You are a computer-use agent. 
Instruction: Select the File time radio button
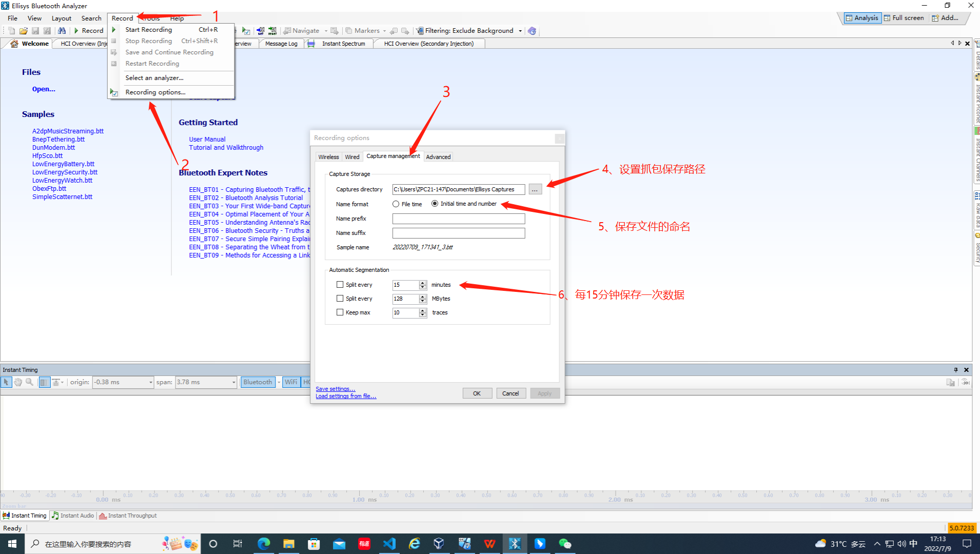[396, 204]
